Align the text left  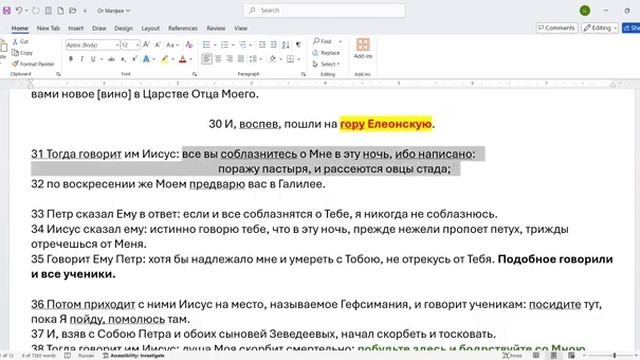pos(207,59)
